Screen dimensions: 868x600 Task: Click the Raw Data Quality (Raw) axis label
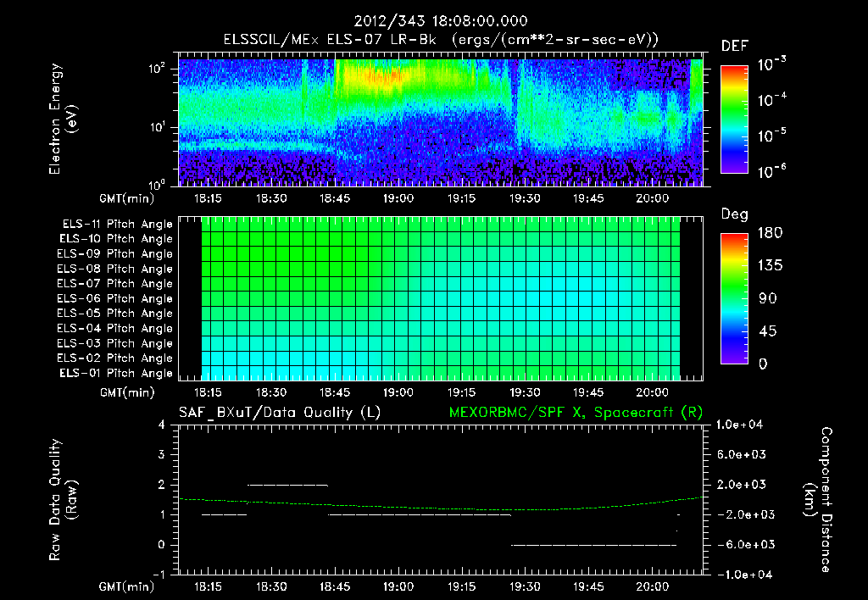62,500
